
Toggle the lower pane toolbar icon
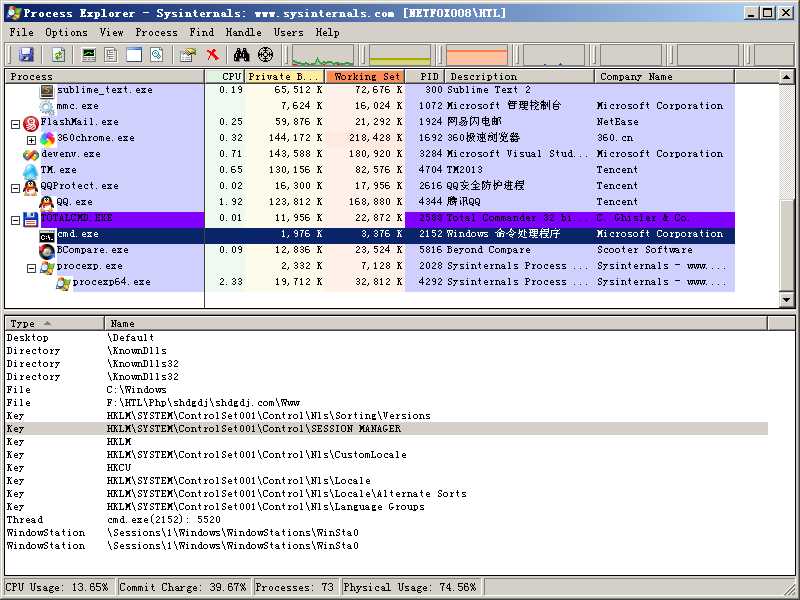click(134, 55)
